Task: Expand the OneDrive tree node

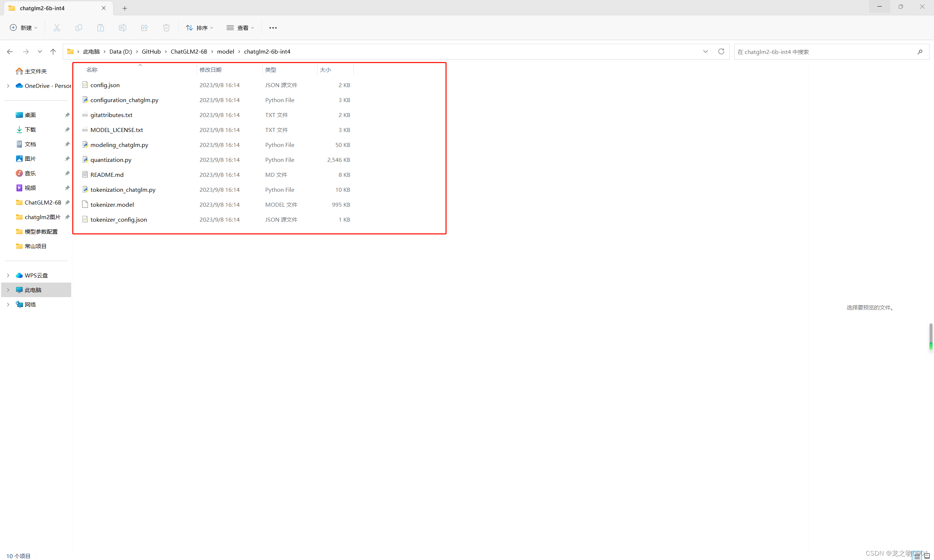Action: pos(8,86)
